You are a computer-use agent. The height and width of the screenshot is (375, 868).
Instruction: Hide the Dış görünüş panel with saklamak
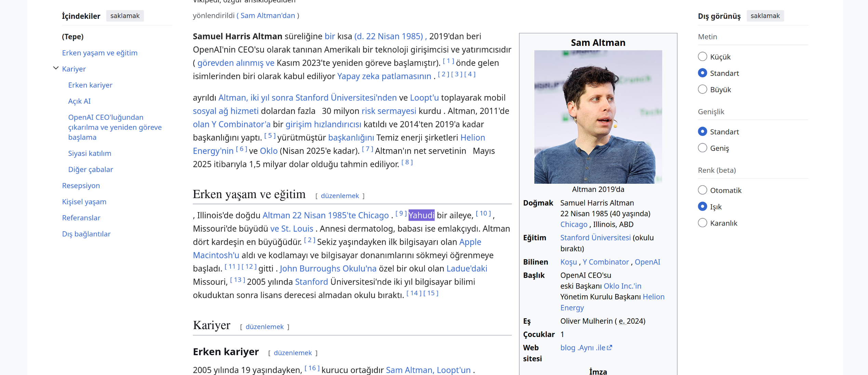coord(765,16)
